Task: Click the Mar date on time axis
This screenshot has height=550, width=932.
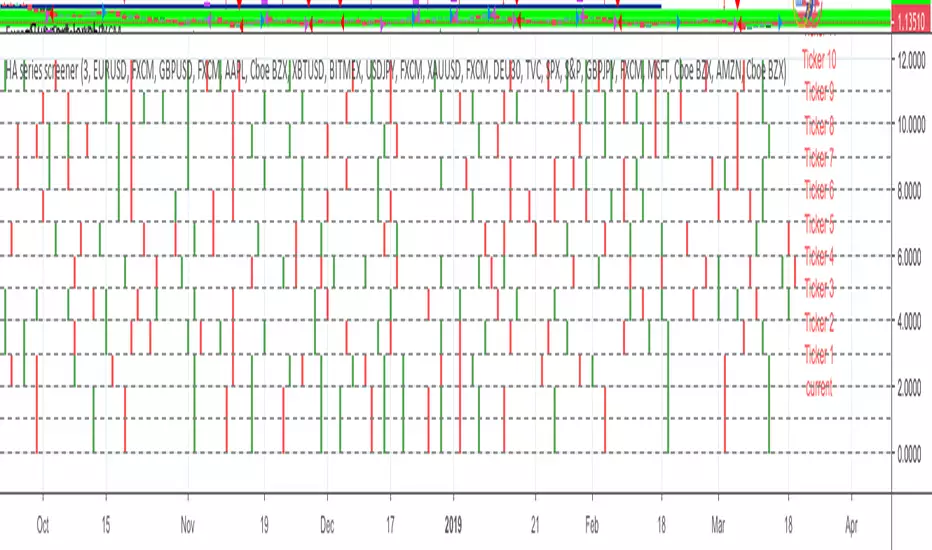Action: (x=718, y=525)
